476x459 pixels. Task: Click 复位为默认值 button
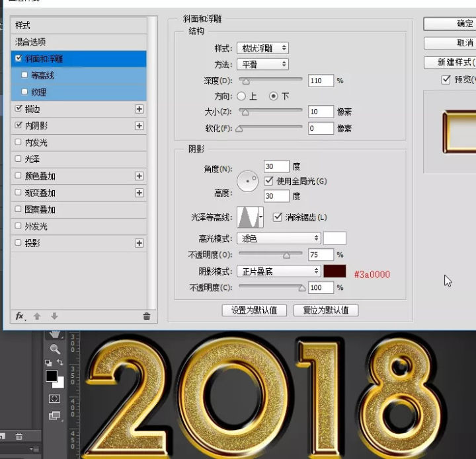pos(326,310)
